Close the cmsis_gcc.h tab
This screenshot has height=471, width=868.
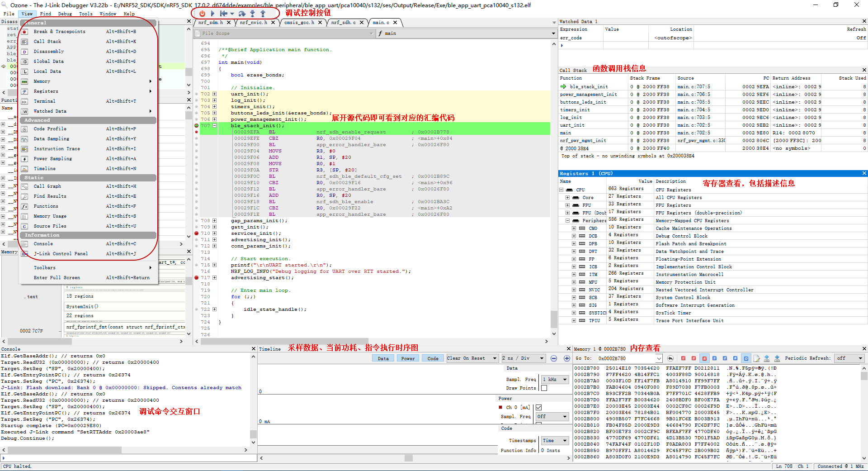320,23
